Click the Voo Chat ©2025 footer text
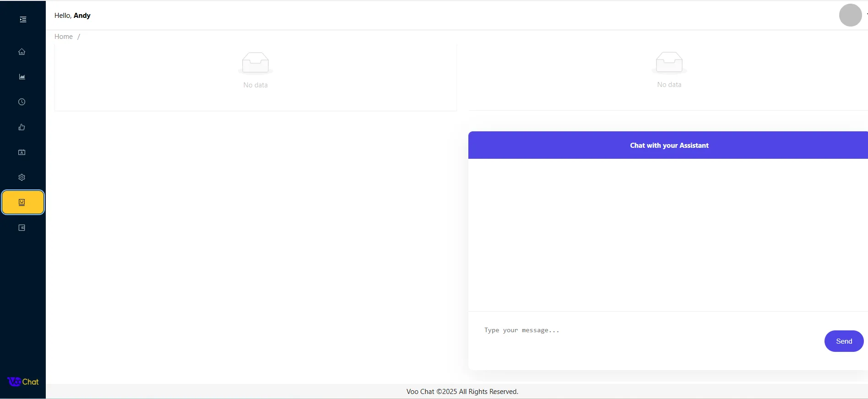Screen dimensions: 868x399 click(462, 392)
